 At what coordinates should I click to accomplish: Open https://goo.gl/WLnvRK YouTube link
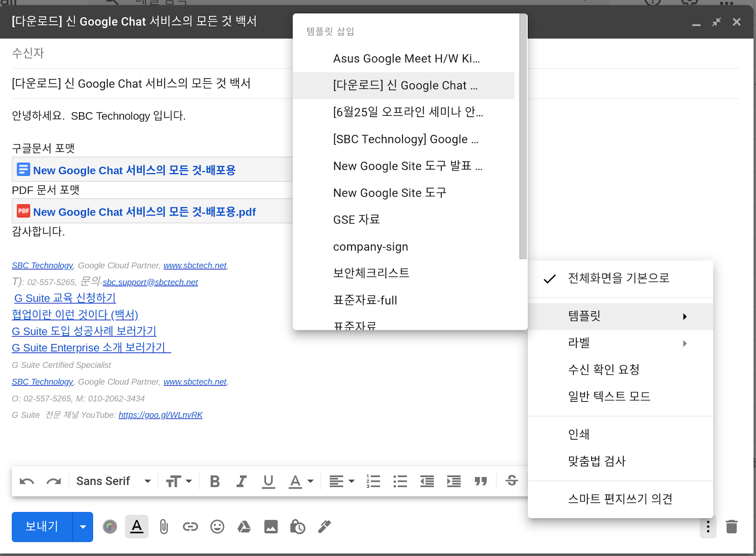coord(161,415)
